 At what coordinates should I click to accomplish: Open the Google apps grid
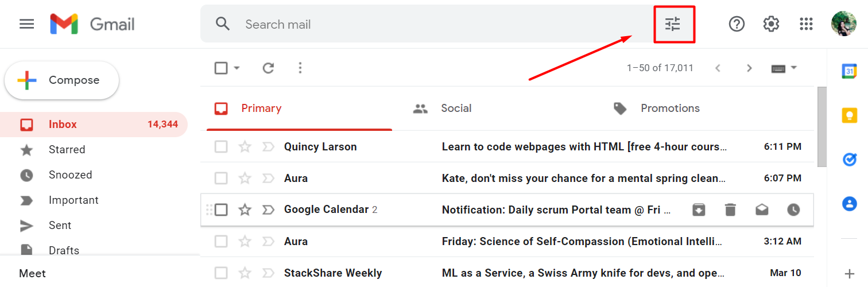(806, 24)
